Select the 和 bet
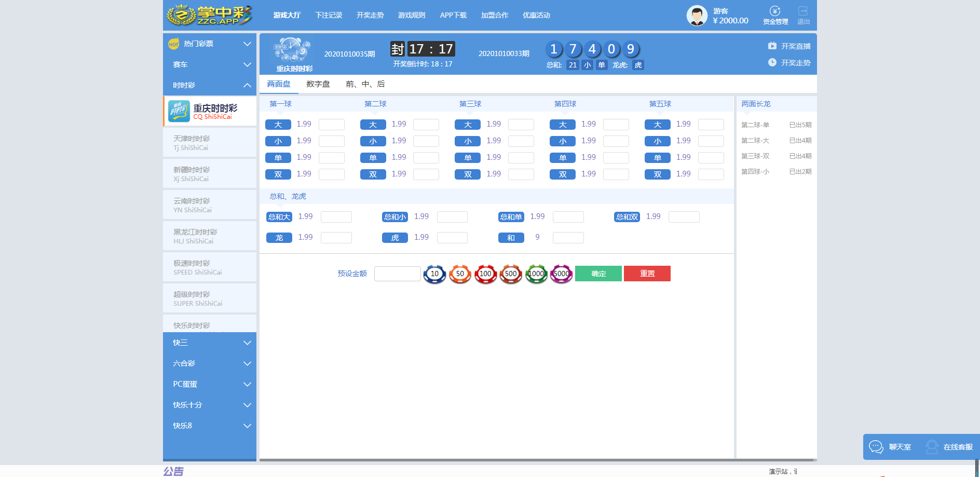 (x=511, y=238)
